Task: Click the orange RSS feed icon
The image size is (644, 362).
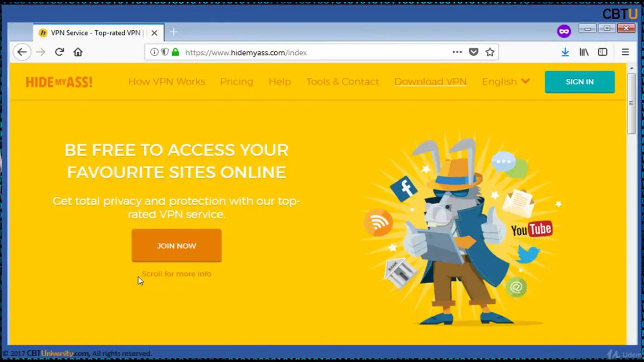Action: [378, 222]
